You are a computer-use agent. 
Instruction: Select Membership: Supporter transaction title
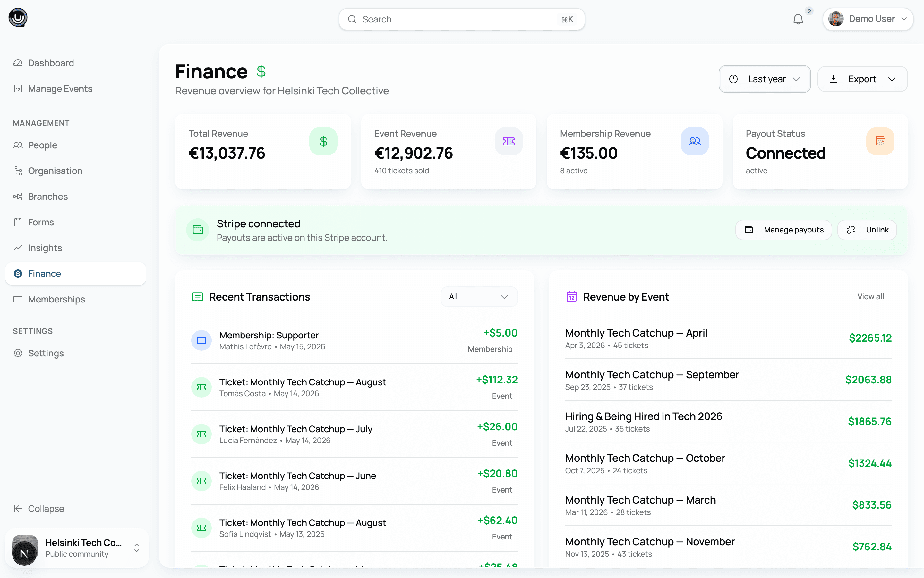(269, 335)
